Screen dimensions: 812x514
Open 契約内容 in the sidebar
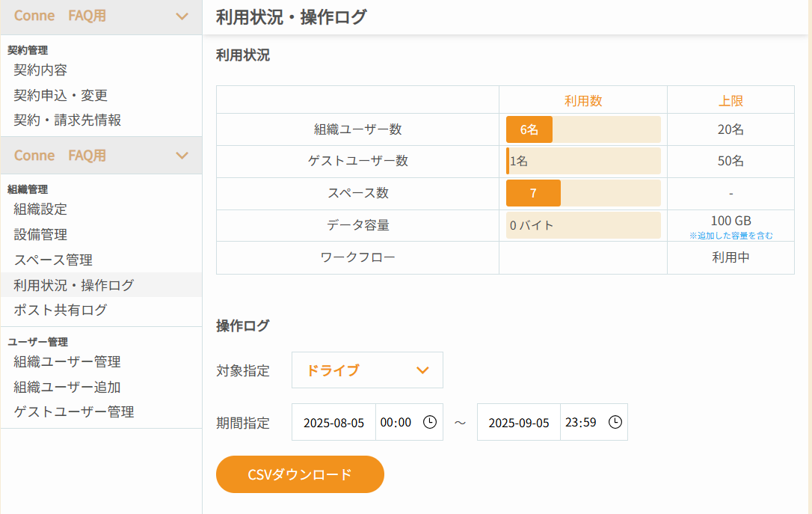[40, 70]
